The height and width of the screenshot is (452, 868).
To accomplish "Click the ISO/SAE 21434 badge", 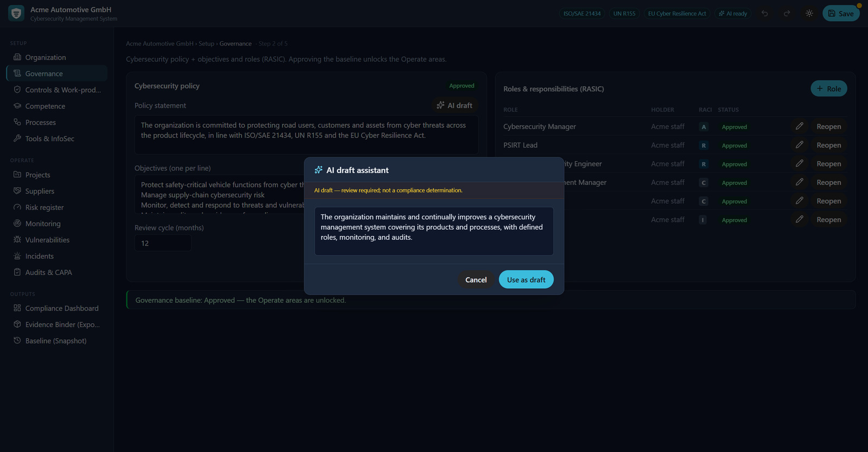I will 582,14.
